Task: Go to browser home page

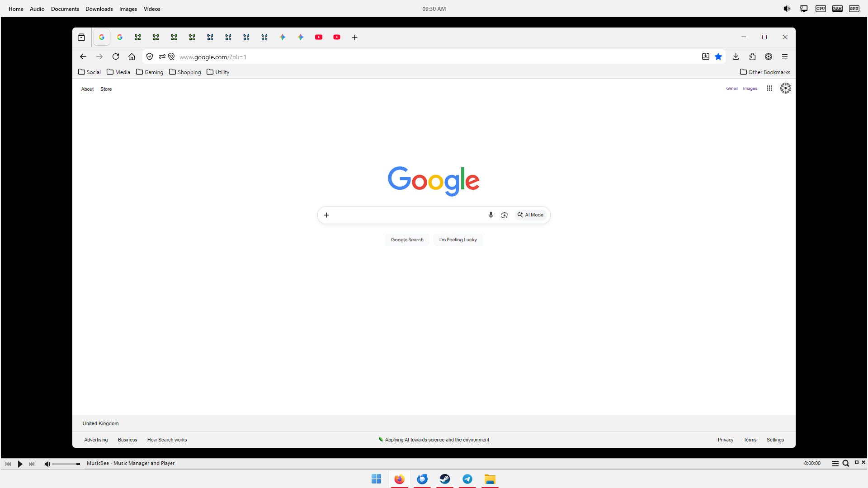Action: (132, 56)
